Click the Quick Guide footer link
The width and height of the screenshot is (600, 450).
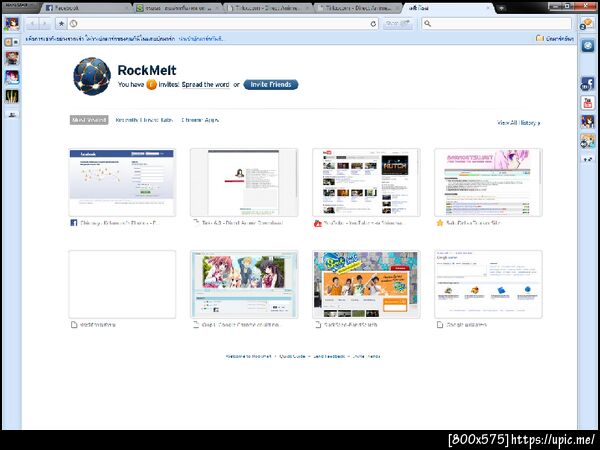point(292,356)
